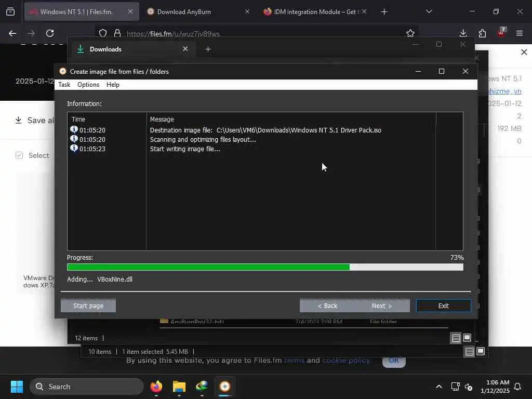
Task: Toggle the Select checkbox on Files.fm page
Action: click(x=19, y=155)
